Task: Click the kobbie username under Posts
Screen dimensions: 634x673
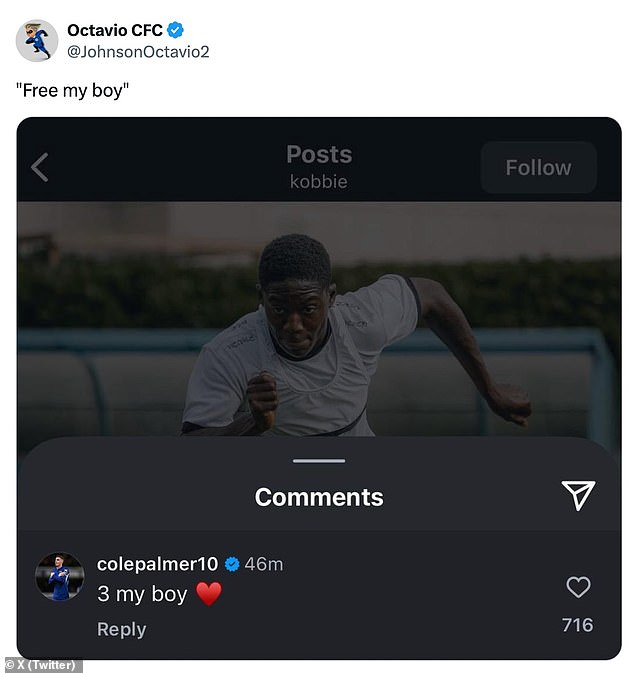Action: point(318,181)
